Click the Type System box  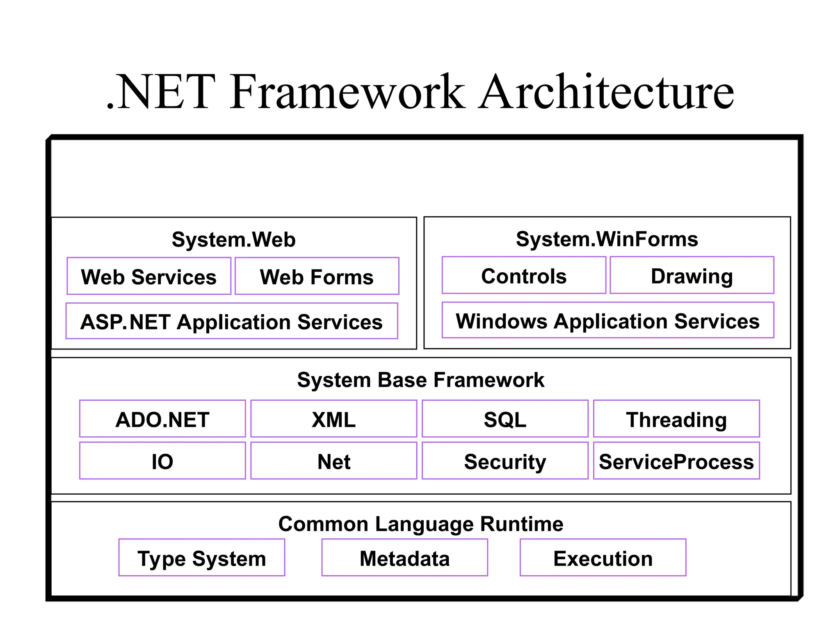pos(201,558)
